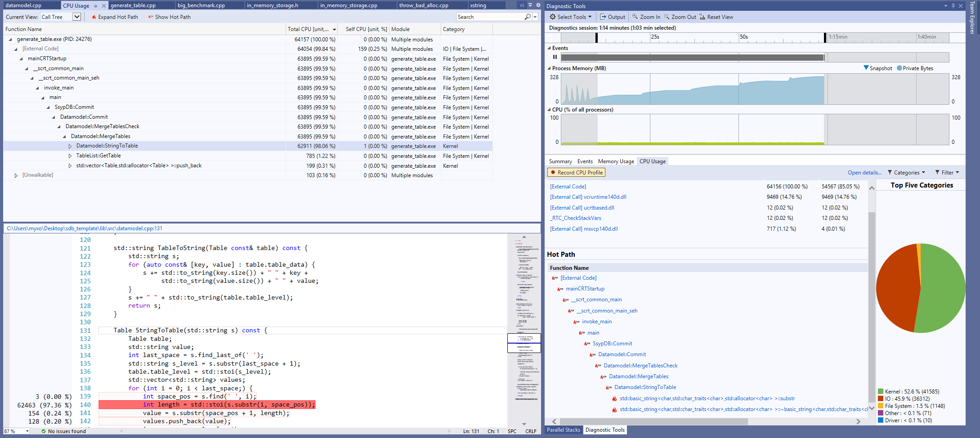Open the Events tab in Diagnostic Tools

[585, 161]
